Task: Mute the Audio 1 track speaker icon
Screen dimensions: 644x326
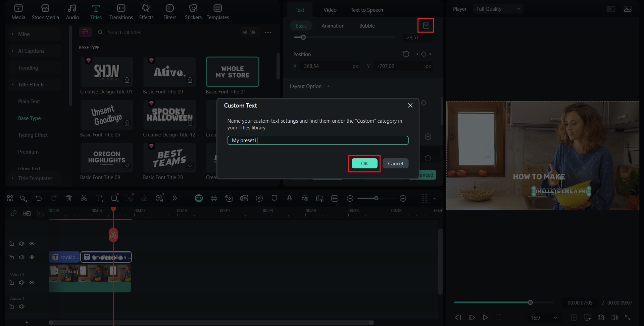Action: tap(21, 306)
